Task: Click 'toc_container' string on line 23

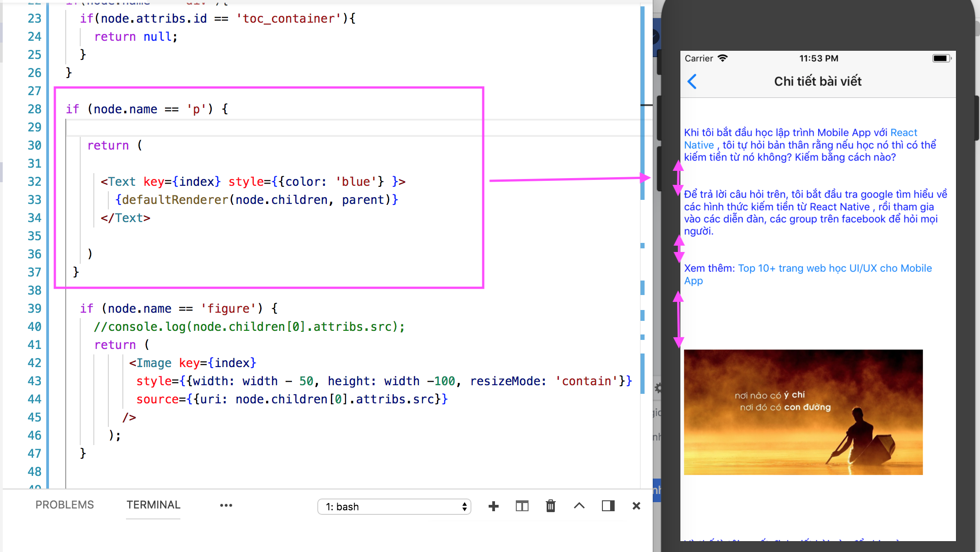Action: point(289,19)
